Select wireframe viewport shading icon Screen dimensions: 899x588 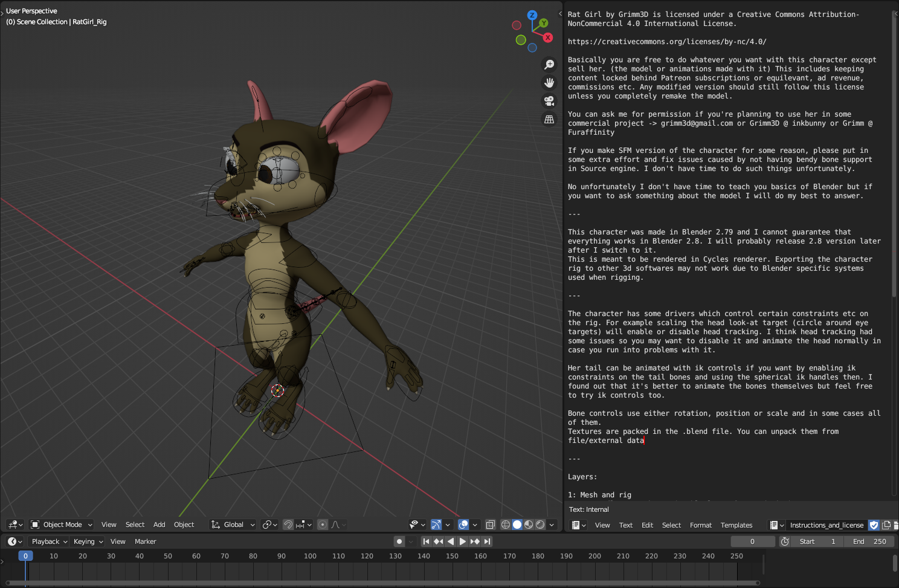506,525
